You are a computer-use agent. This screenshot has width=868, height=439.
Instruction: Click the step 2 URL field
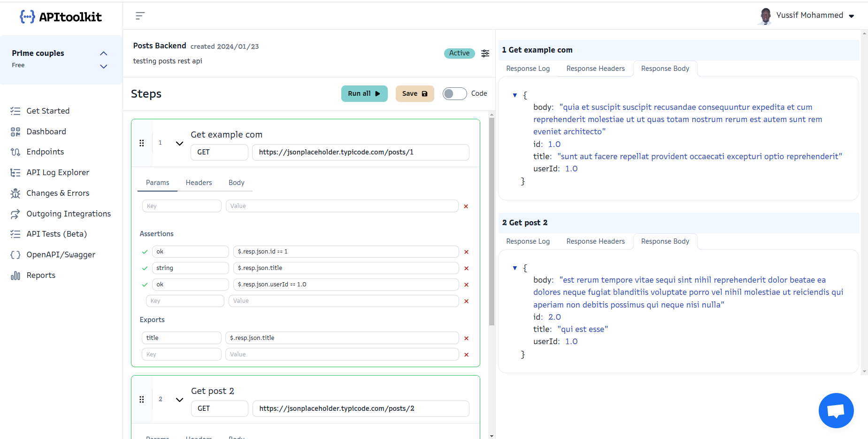click(361, 408)
